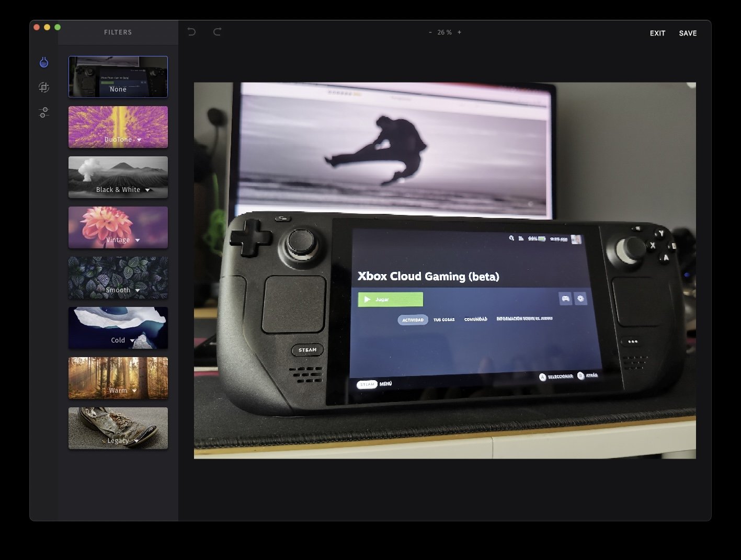The width and height of the screenshot is (741, 560).
Task: Click the Undo arrow
Action: point(191,32)
